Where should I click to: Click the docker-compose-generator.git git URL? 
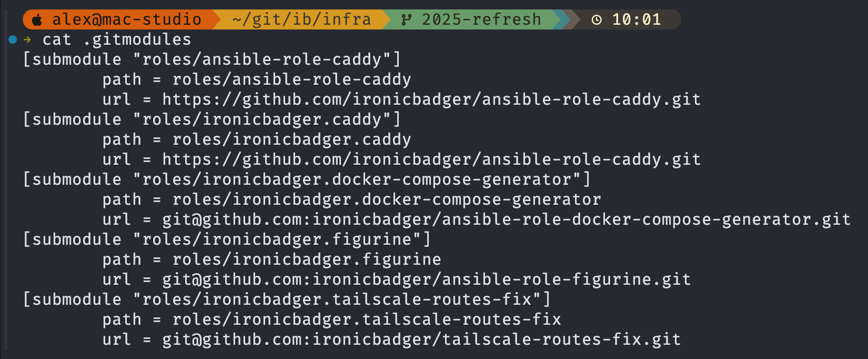507,220
